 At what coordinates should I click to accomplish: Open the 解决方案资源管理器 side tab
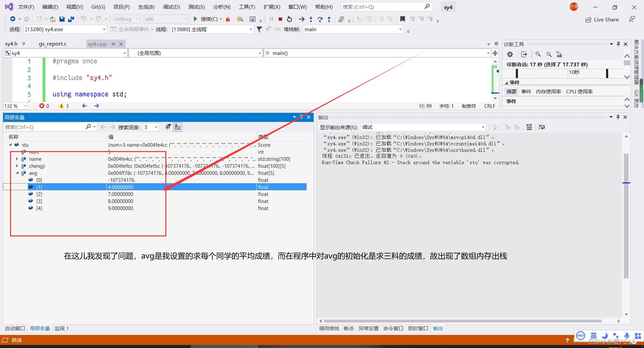[x=636, y=62]
